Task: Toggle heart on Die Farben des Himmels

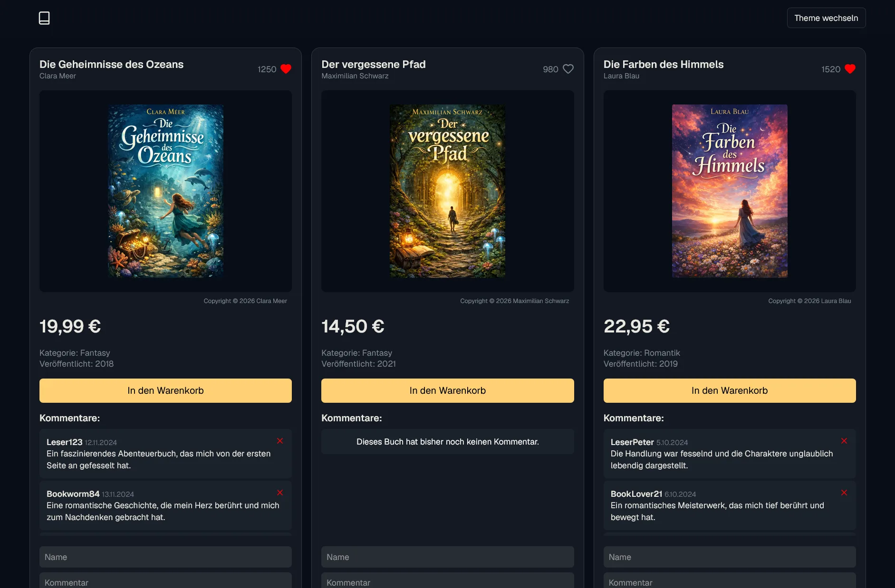Action: pyautogui.click(x=850, y=69)
